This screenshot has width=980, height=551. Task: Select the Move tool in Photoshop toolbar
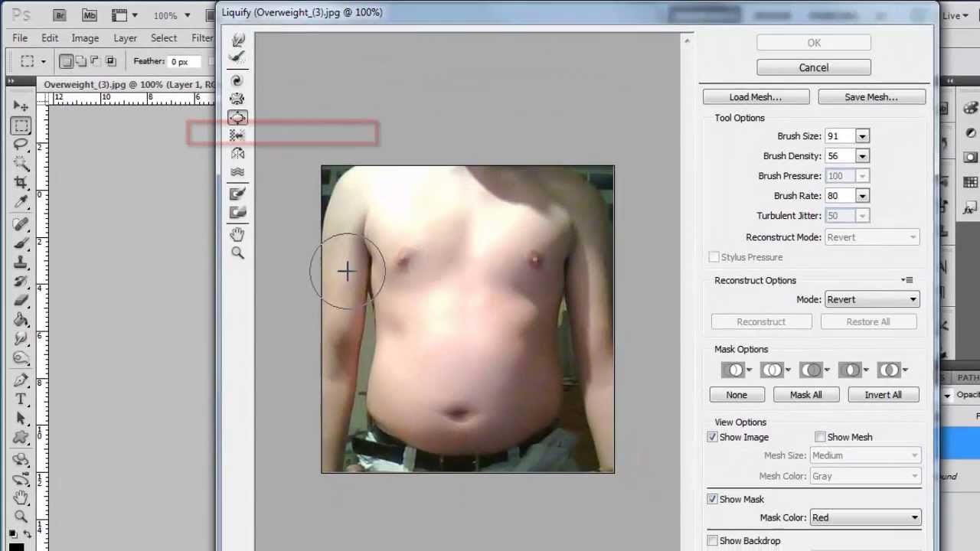click(x=21, y=106)
